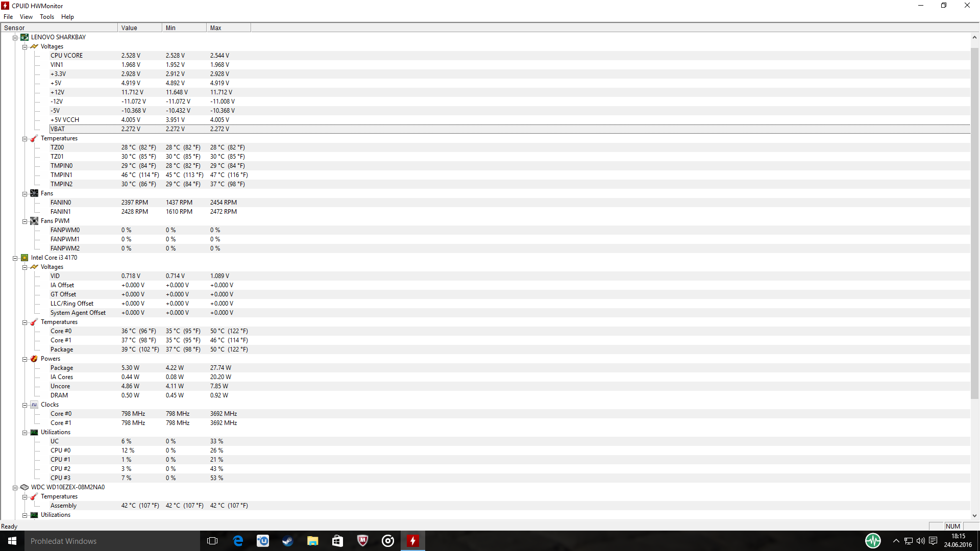Click the Sensor column header
Image resolution: width=980 pixels, height=551 pixels.
(x=59, y=28)
